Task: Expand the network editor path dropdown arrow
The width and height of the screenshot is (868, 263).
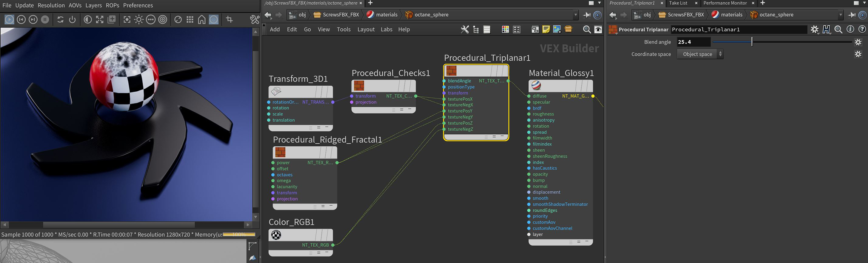Action: [576, 15]
